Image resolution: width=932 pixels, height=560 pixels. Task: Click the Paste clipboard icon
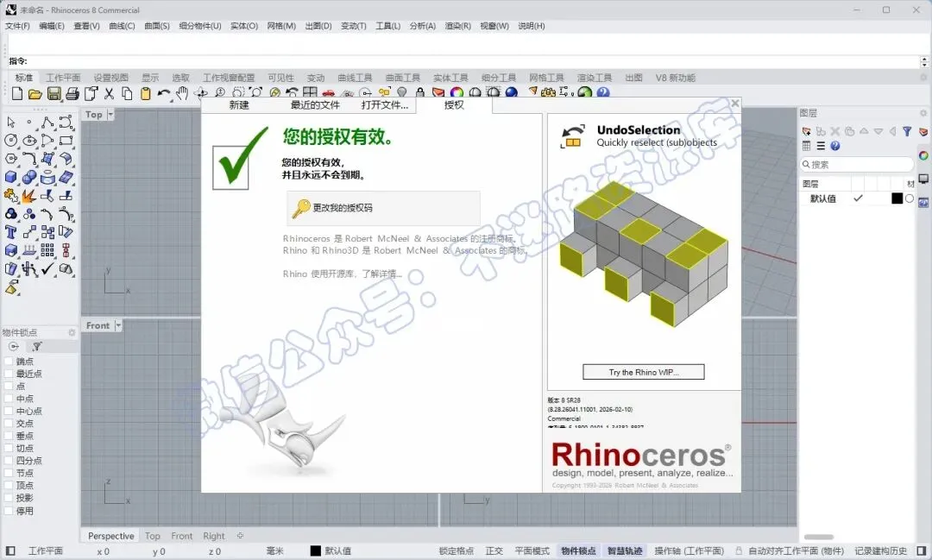(146, 93)
